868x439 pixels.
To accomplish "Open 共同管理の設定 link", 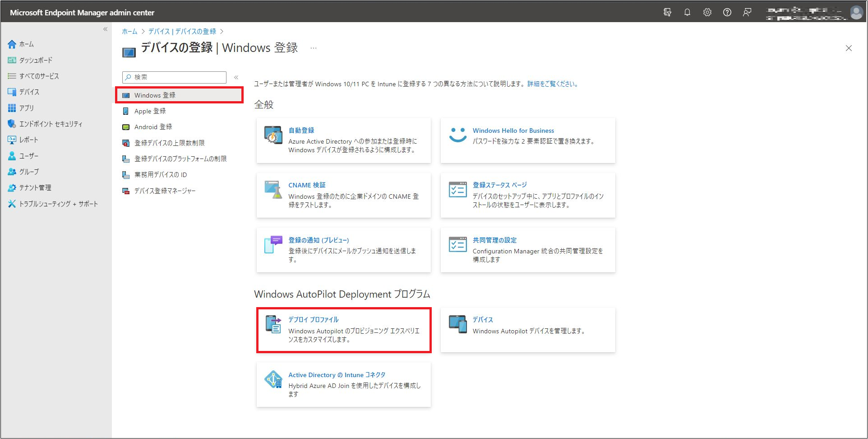I will point(494,240).
